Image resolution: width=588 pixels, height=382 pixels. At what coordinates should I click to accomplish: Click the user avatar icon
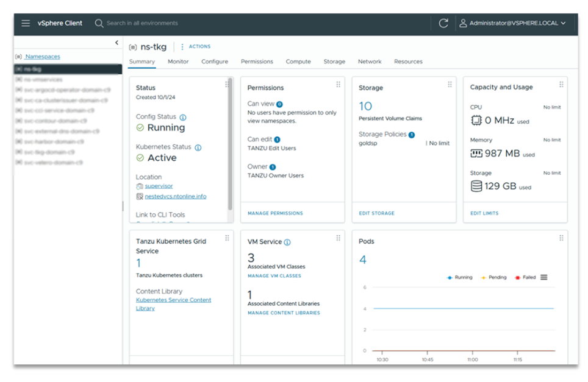point(463,23)
